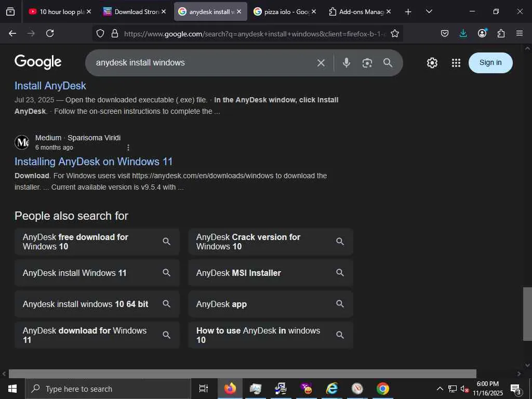Launch Internet Explorer from taskbar

332,389
